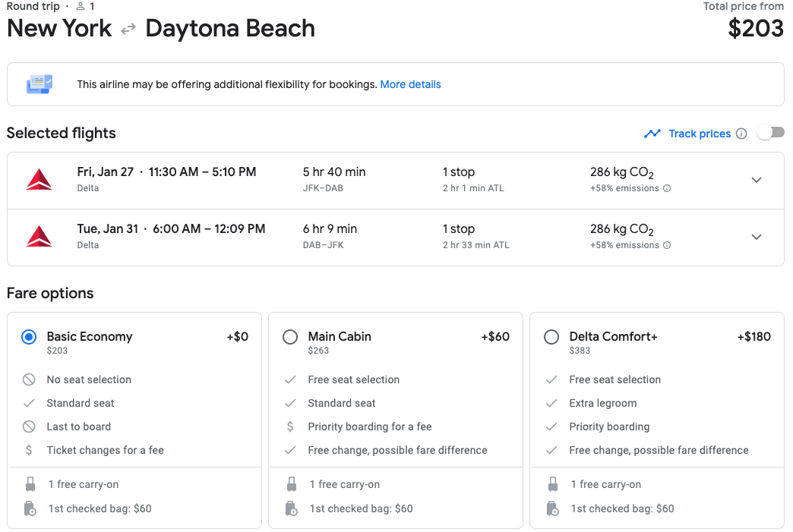This screenshot has height=532, width=793.
Task: Click the Fare options heading
Action: [50, 293]
